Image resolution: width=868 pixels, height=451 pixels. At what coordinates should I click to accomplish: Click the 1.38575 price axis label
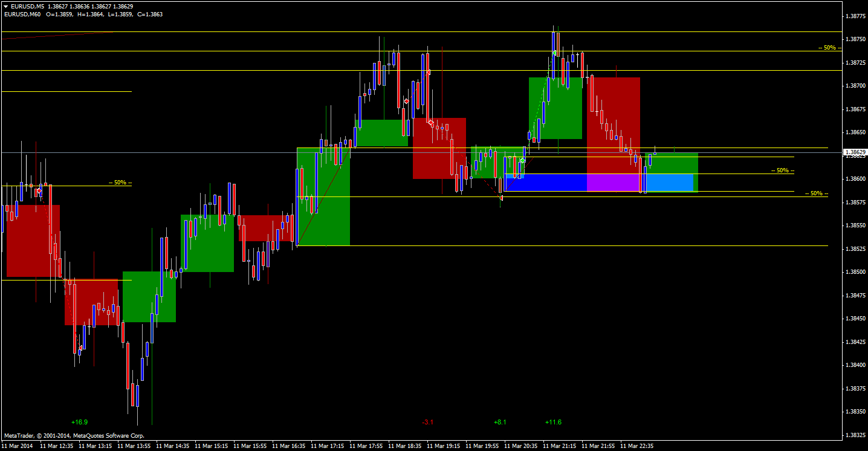point(855,203)
